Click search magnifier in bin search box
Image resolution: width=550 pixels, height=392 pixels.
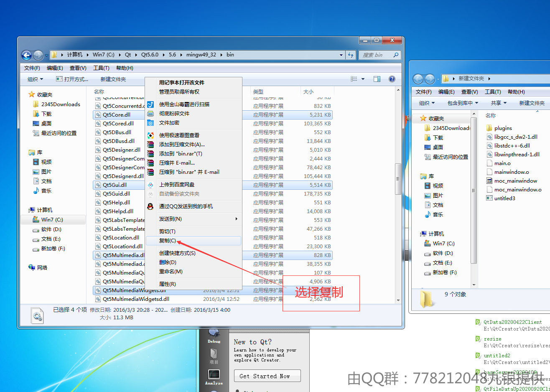[x=396, y=55]
